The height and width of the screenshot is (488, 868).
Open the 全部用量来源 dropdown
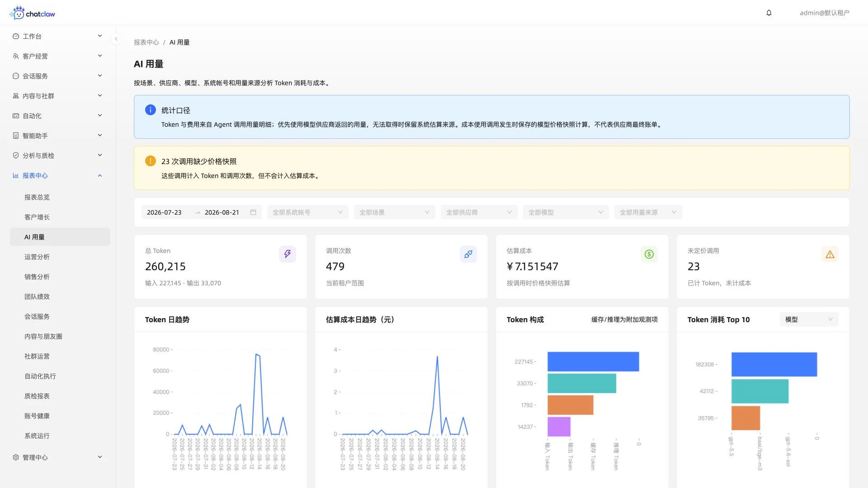click(648, 212)
